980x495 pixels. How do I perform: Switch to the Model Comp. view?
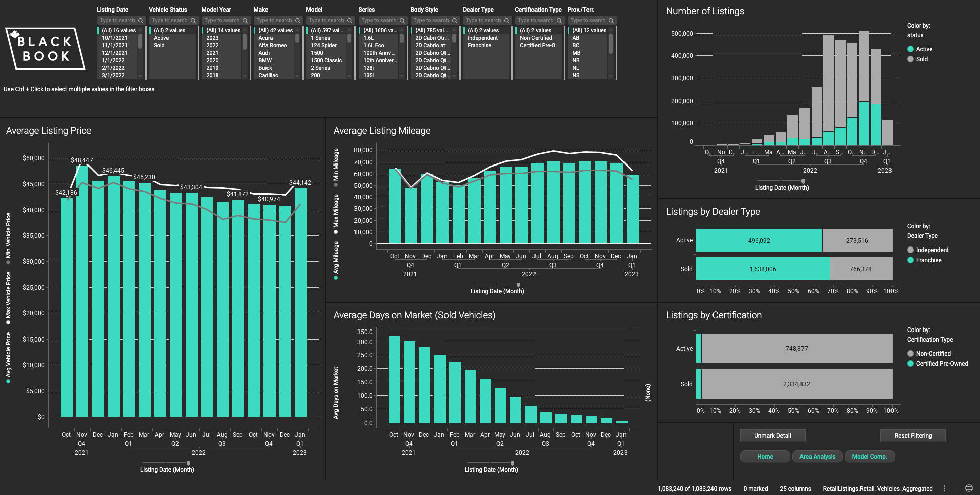(869, 456)
